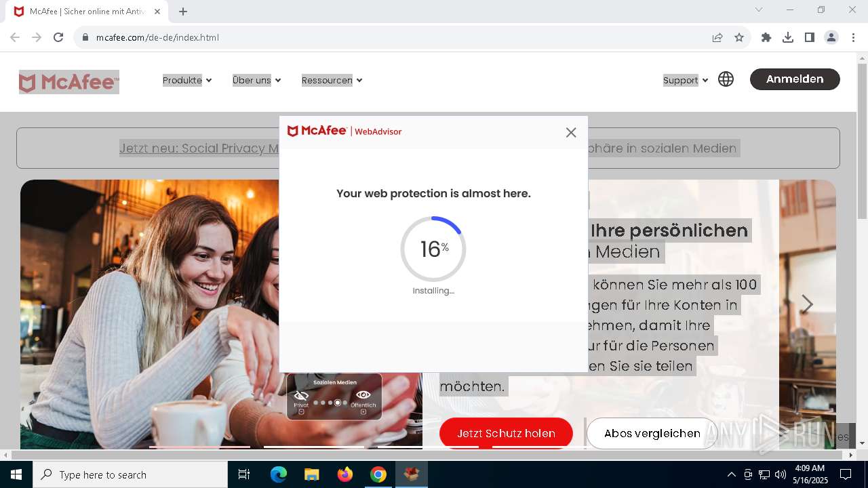The height and width of the screenshot is (488, 868).
Task: Open the Windows Start menu
Action: 16,474
